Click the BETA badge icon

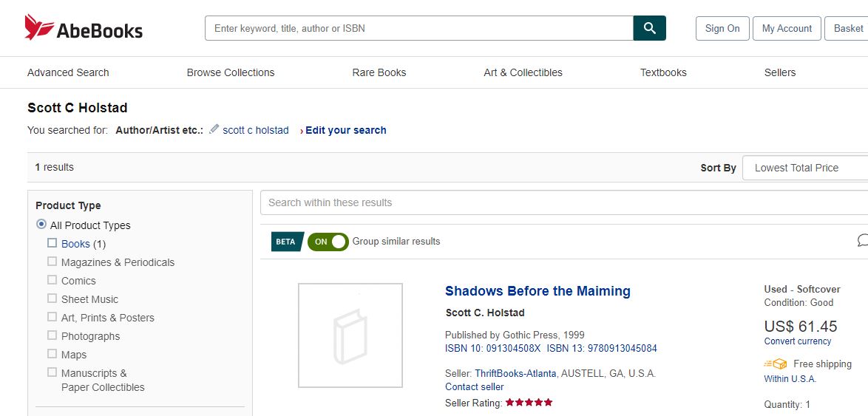[x=286, y=242]
